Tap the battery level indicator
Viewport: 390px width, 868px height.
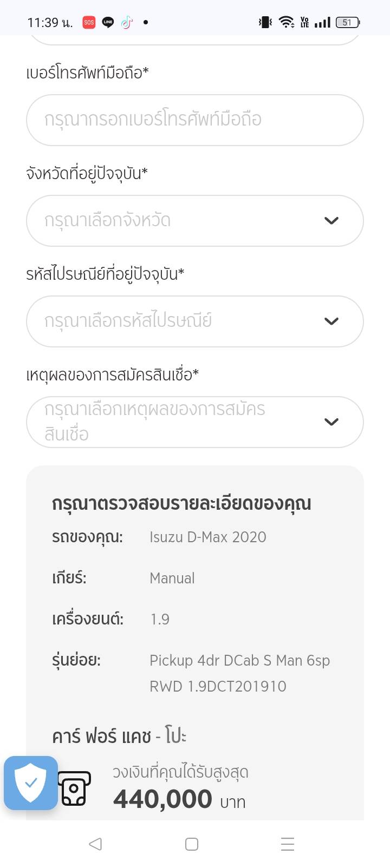click(347, 22)
